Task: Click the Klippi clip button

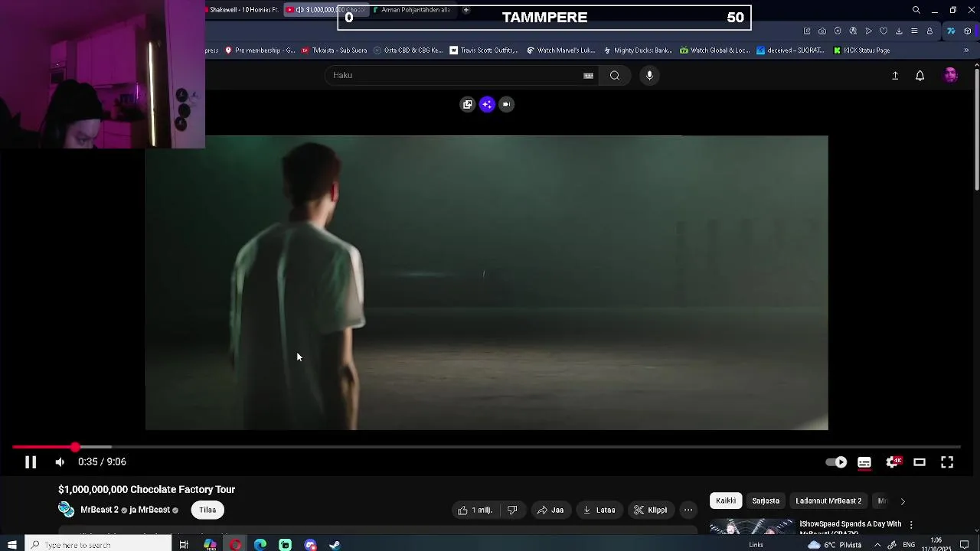Action: (650, 510)
